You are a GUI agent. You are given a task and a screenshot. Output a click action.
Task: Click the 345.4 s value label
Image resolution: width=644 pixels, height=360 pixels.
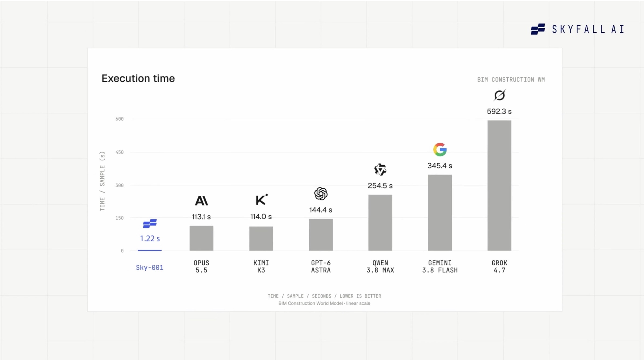440,166
